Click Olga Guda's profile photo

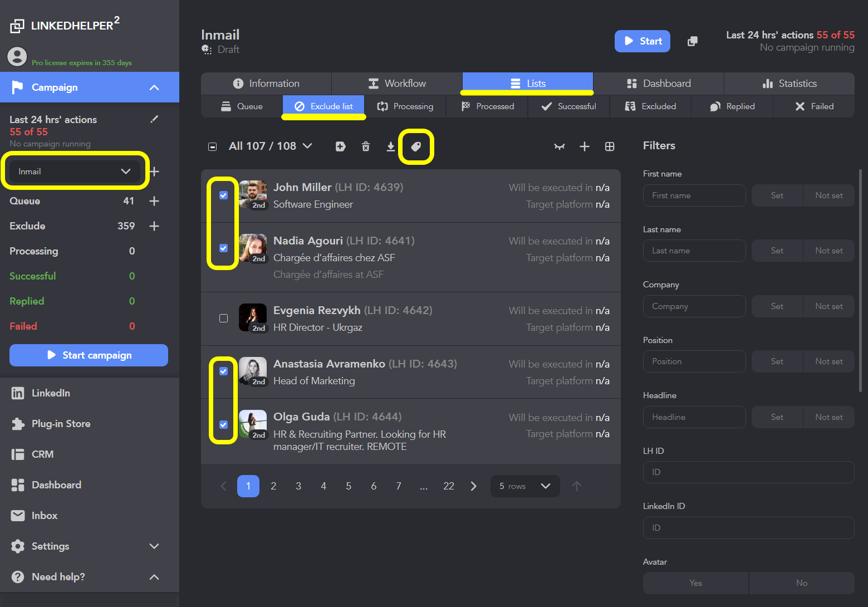coord(253,424)
